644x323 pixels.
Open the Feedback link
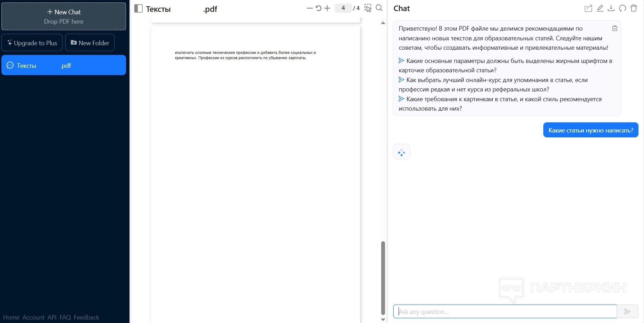pos(86,317)
